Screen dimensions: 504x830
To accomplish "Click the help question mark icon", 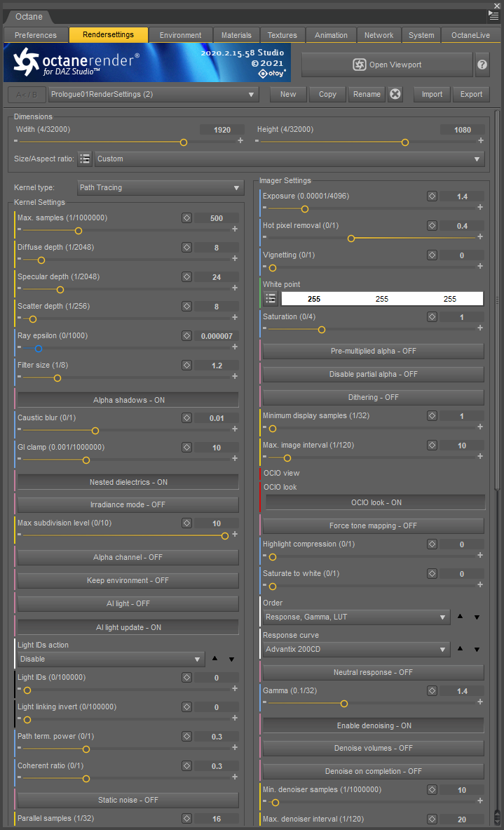I will pos(482,65).
